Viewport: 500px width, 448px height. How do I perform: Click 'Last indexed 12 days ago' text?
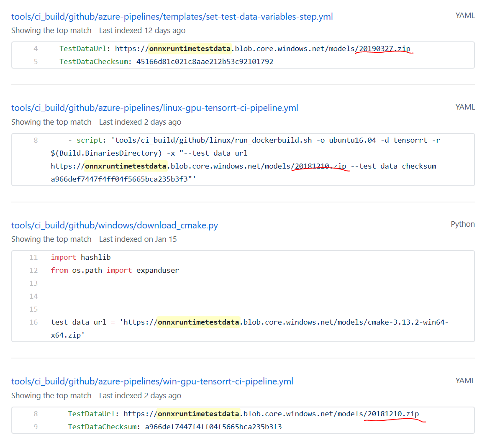point(142,31)
